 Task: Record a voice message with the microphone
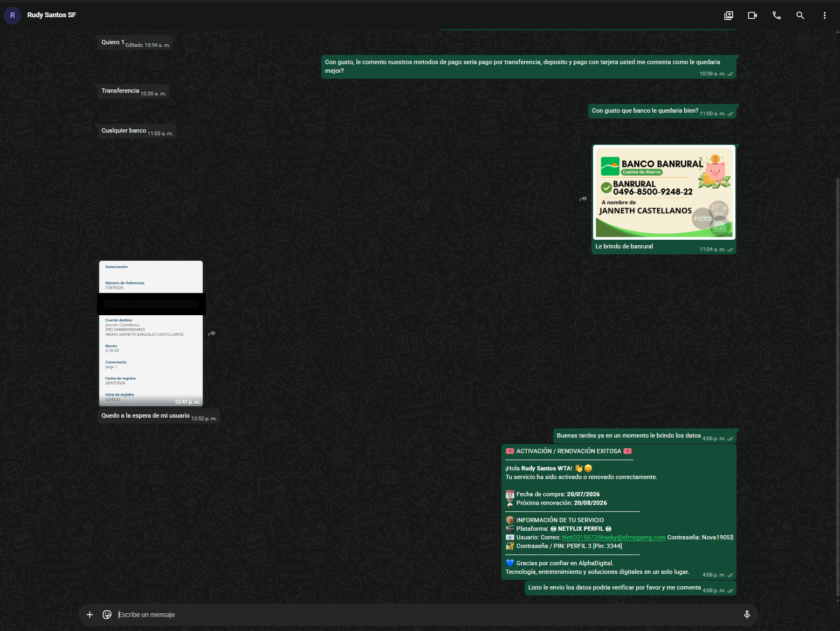pos(747,614)
